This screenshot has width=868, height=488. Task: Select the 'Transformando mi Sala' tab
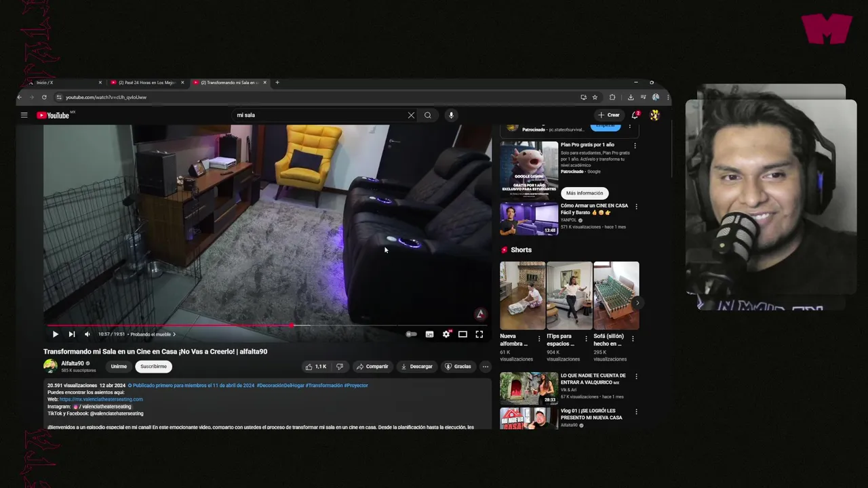(229, 83)
